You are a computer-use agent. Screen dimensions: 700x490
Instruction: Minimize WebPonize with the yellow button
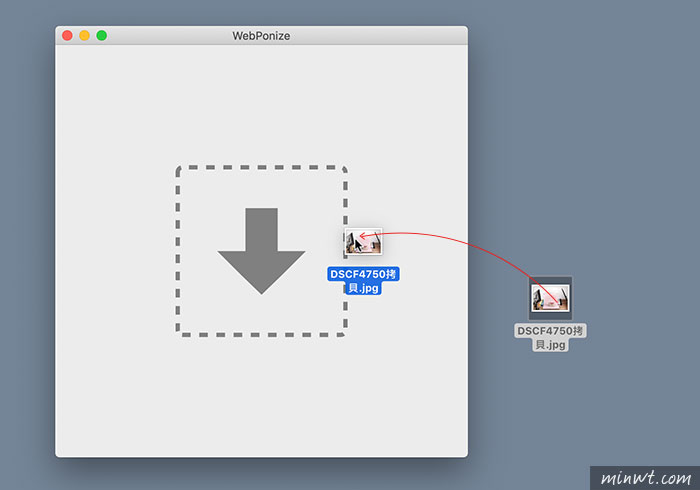pyautogui.click(x=84, y=36)
